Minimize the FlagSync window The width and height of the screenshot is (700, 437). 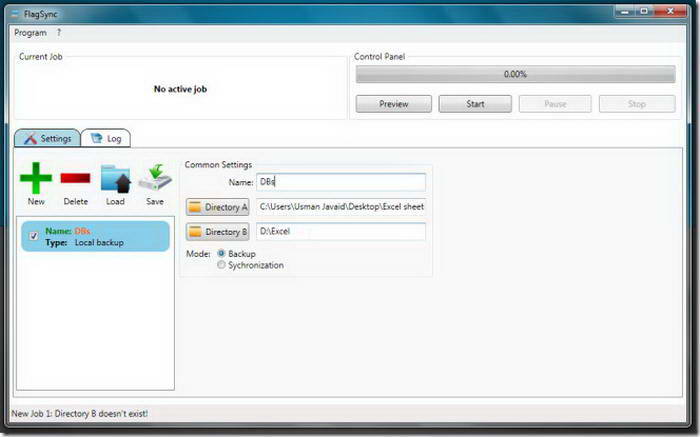tap(625, 11)
